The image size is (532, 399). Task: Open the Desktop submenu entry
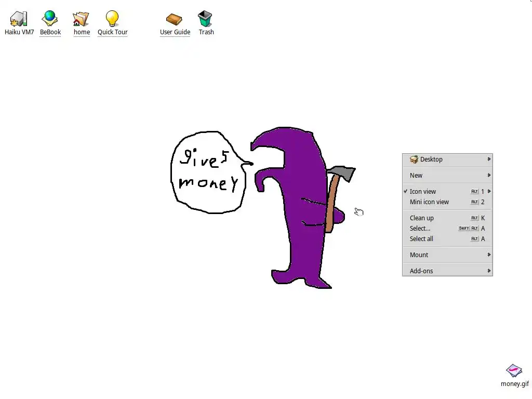447,159
